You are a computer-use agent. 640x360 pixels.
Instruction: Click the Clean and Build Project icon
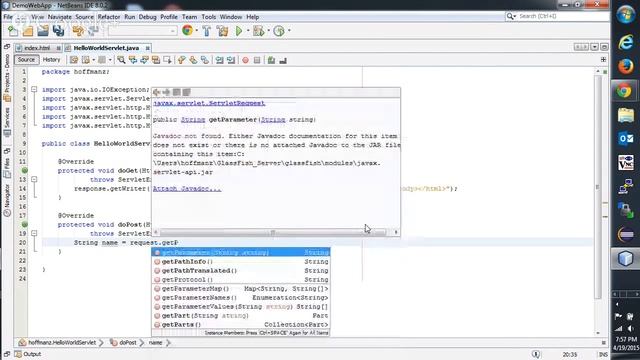point(222,31)
